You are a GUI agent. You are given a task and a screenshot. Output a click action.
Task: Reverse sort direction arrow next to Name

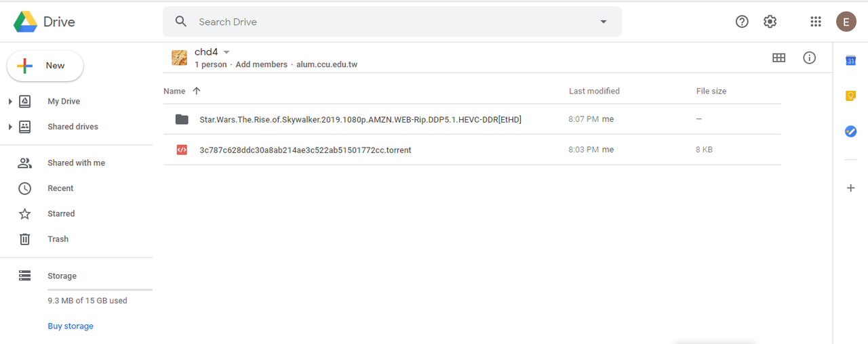(197, 91)
